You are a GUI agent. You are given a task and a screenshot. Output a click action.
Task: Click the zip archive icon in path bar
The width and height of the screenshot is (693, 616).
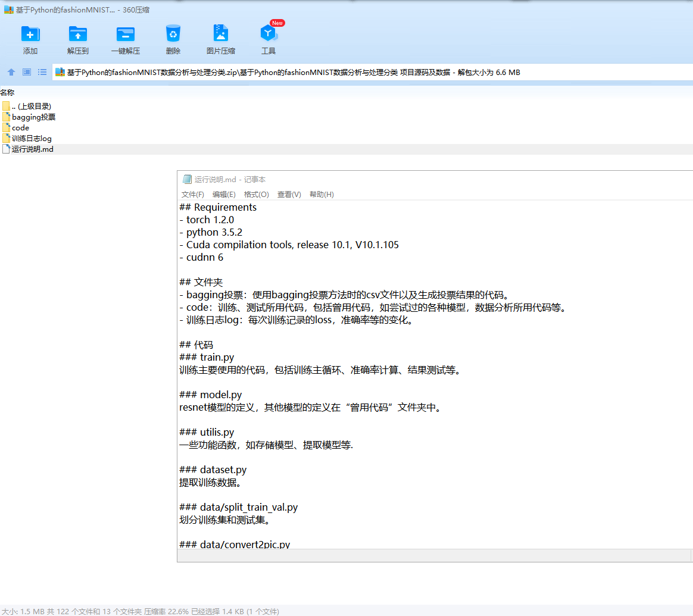coord(60,72)
